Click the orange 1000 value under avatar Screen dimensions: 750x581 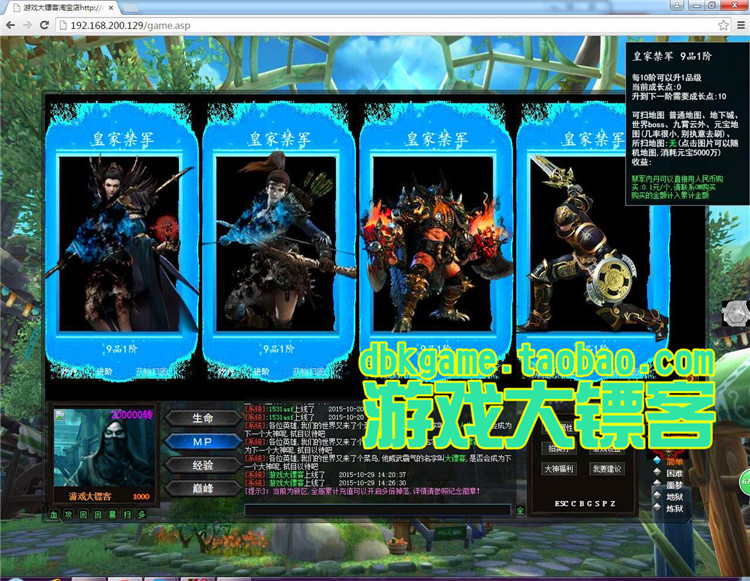pos(141,496)
